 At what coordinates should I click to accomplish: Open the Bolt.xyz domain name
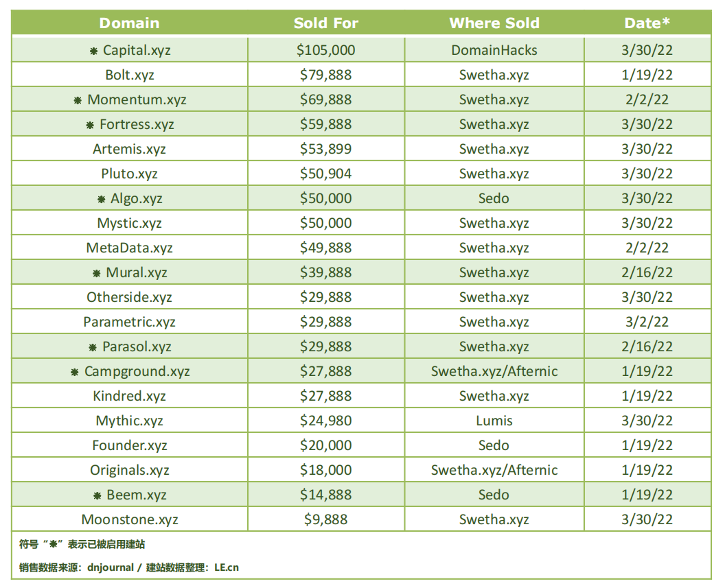pyautogui.click(x=130, y=75)
